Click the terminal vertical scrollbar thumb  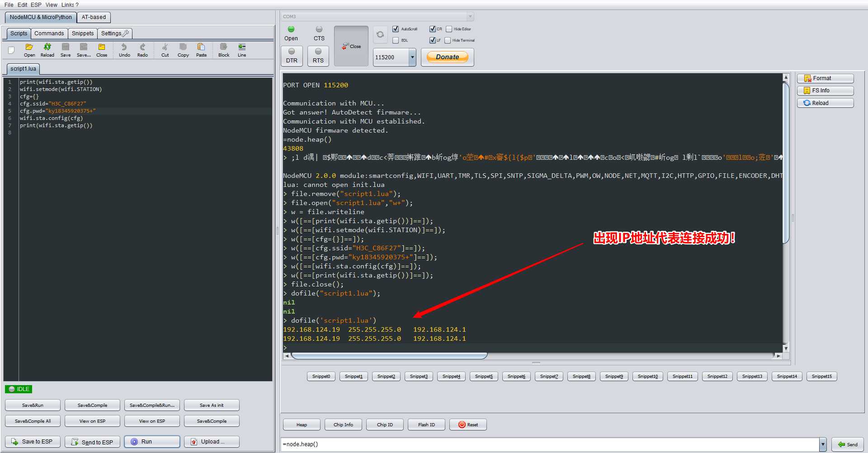click(786, 162)
